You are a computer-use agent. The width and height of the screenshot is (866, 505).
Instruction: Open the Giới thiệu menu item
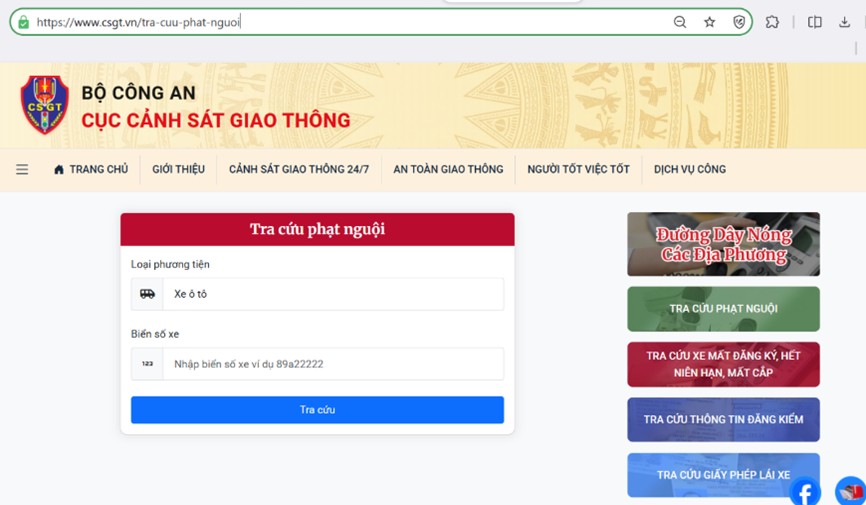coord(178,170)
